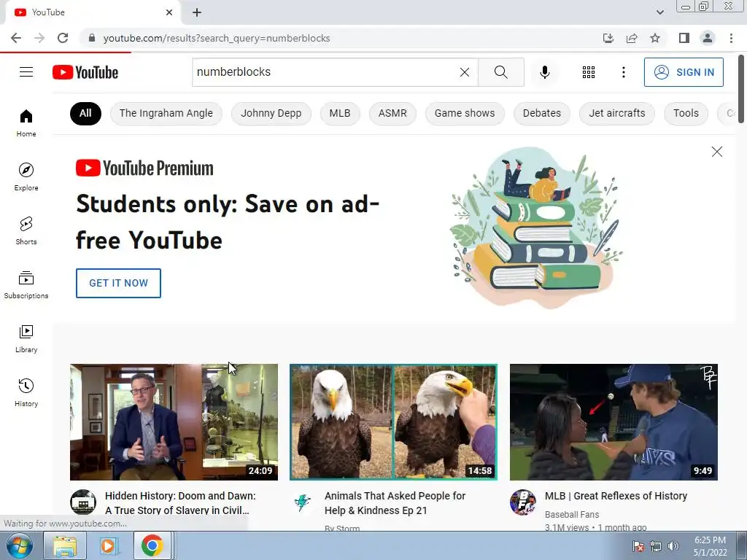Select the All filter chip
Image resolution: width=747 pixels, height=560 pixels.
[x=85, y=113]
